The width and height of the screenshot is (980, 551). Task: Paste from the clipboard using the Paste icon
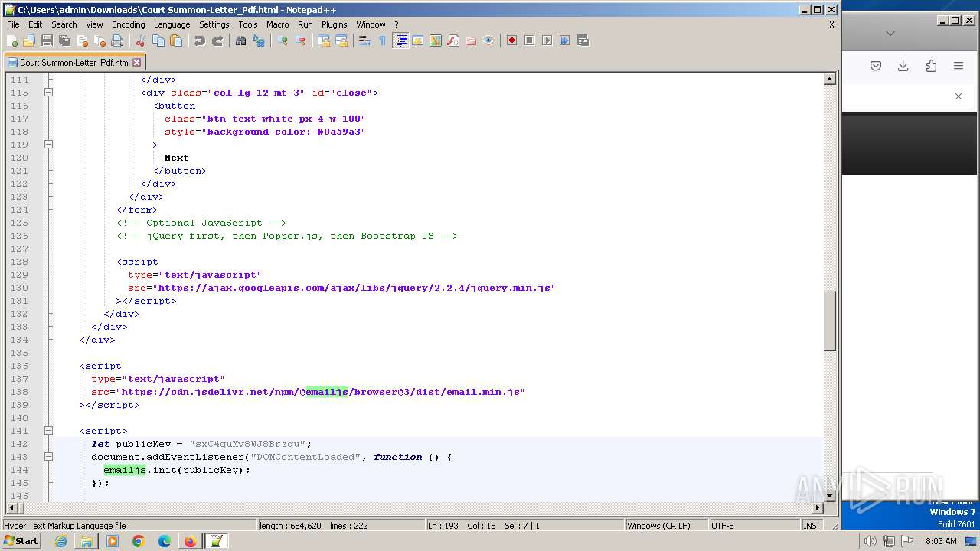point(176,41)
